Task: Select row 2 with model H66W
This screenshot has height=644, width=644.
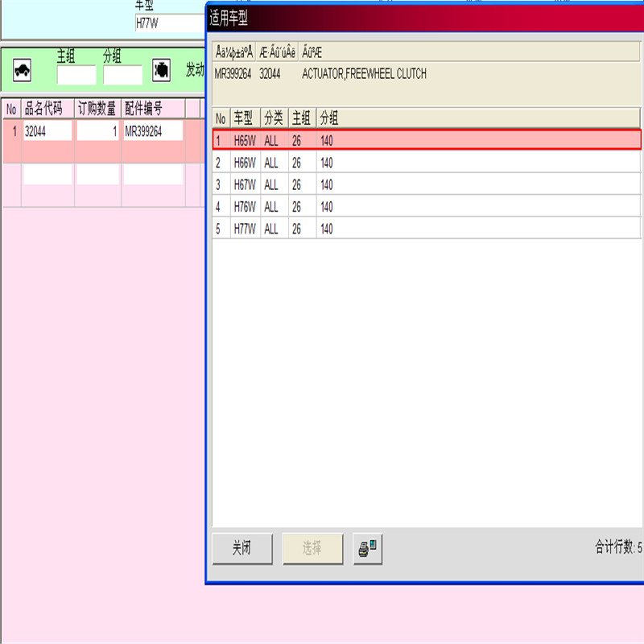Action: pos(427,163)
